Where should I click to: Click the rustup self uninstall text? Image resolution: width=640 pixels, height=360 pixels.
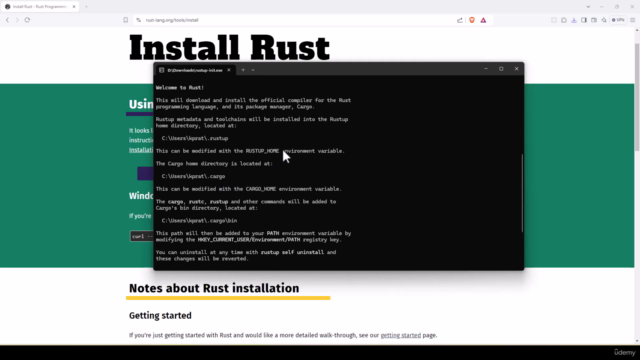tap(292, 252)
